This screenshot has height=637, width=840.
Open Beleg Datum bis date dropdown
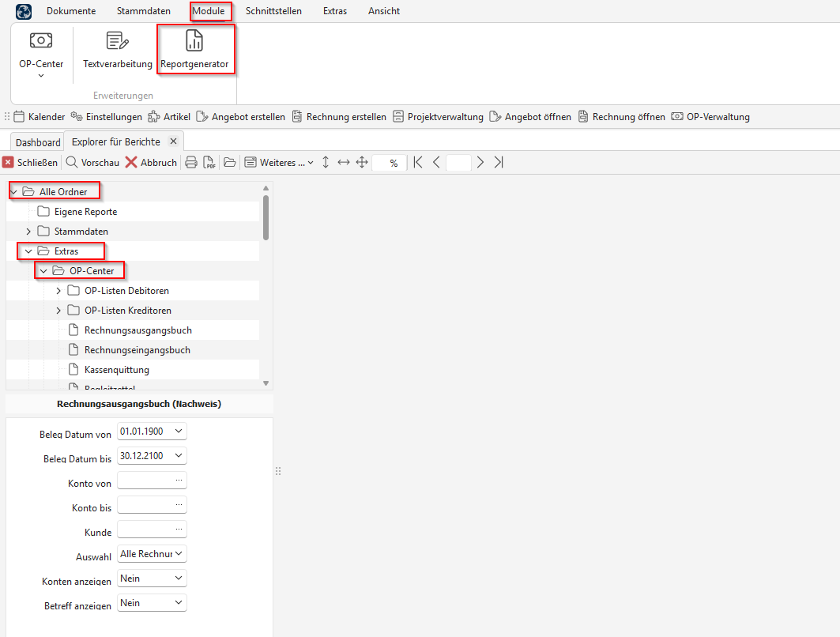coord(179,456)
